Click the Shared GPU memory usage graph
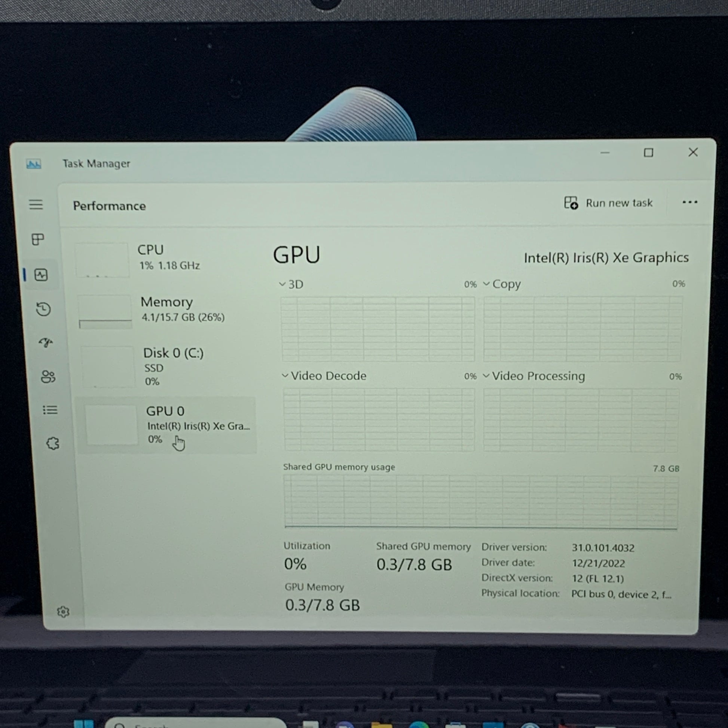728x728 pixels. point(481,502)
